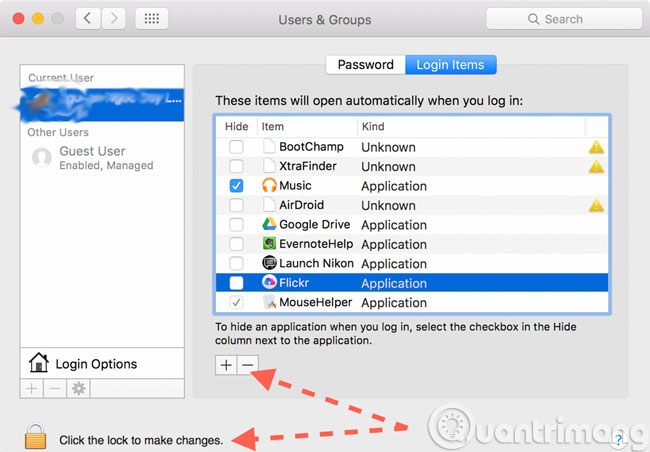Remove selected login item with minus button
This screenshot has width=650, height=452.
coord(247,365)
